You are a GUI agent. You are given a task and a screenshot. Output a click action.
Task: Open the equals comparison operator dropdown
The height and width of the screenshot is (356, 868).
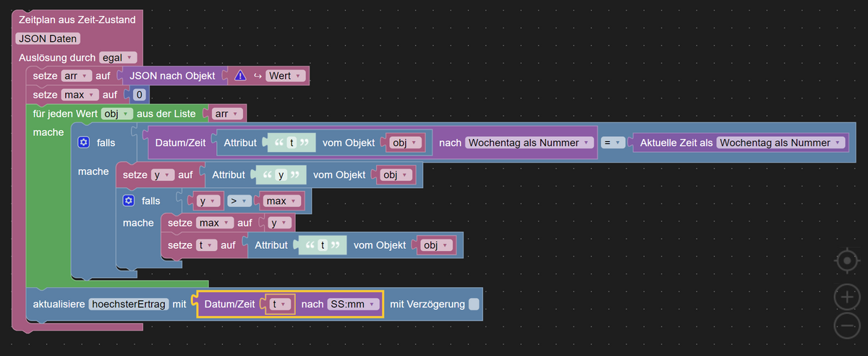pos(613,143)
